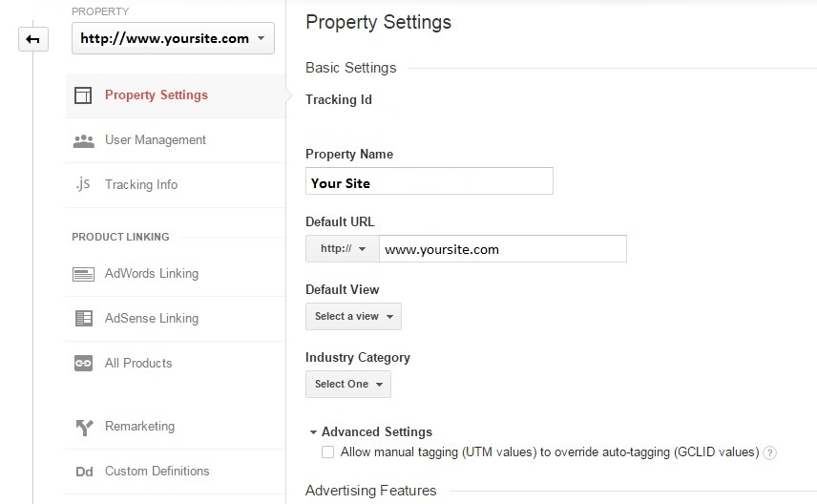Click the Dd Custom Definitions icon
Image resolution: width=817 pixels, height=504 pixels.
pyautogui.click(x=83, y=472)
